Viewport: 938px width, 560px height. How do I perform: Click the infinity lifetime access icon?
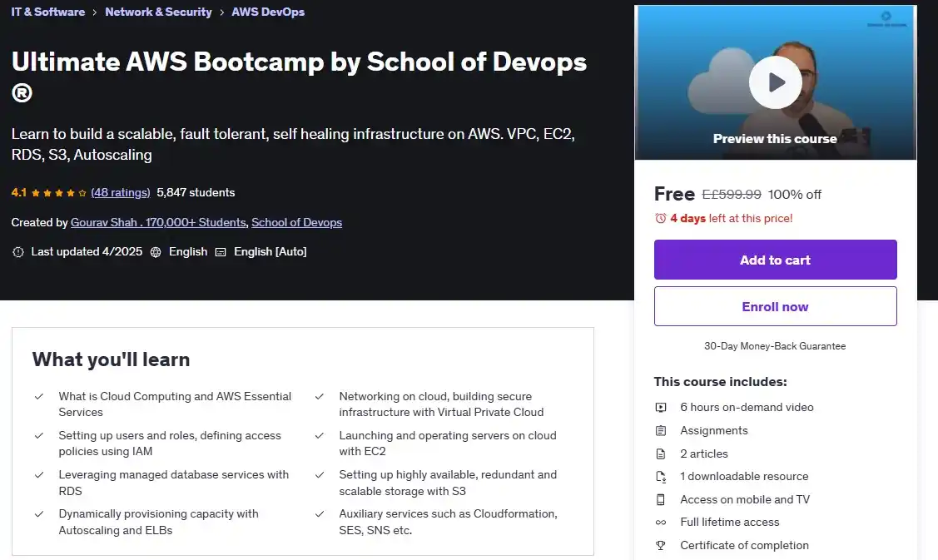[661, 523]
